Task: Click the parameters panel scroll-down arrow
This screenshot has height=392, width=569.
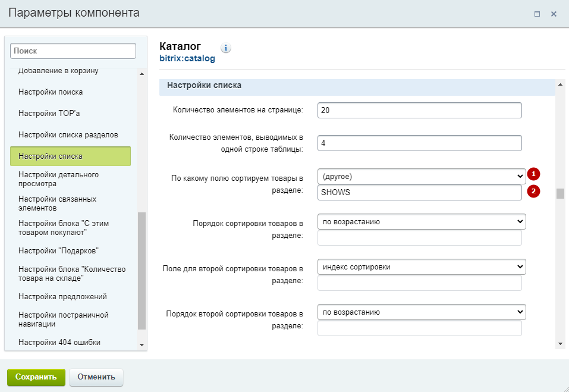Action: 560,343
